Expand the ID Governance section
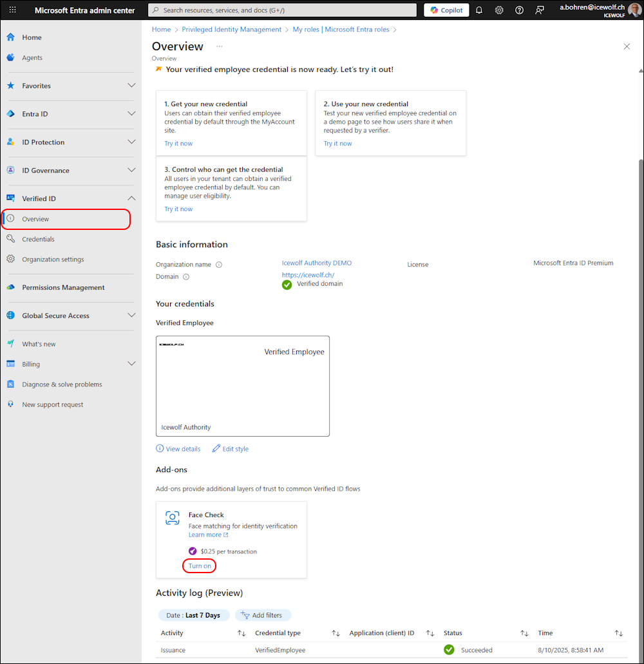The height and width of the screenshot is (664, 644). point(131,170)
